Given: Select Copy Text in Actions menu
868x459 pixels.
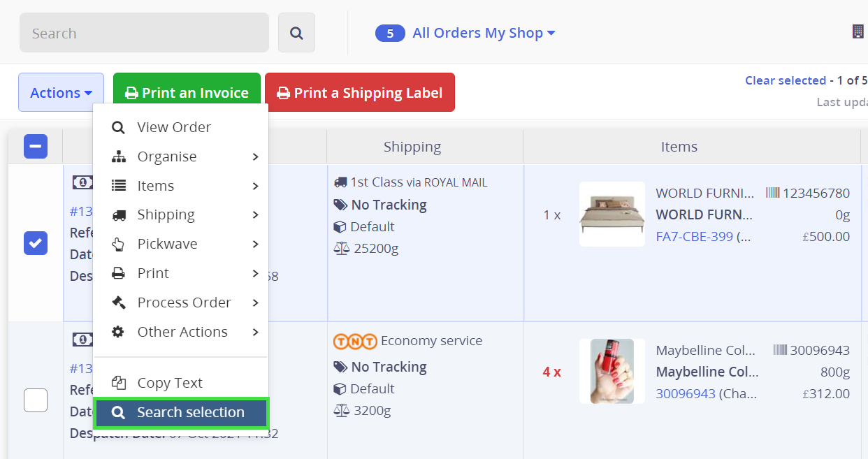Looking at the screenshot, I should coord(170,383).
